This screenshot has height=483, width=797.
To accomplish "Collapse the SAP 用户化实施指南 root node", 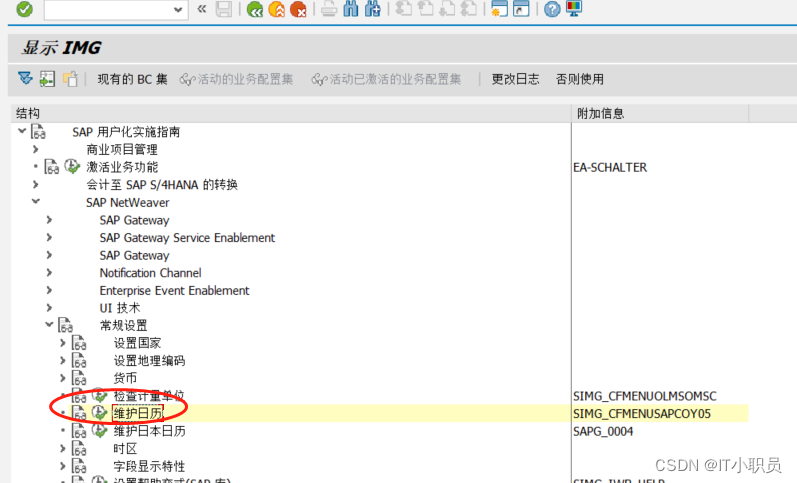I will pos(22,131).
